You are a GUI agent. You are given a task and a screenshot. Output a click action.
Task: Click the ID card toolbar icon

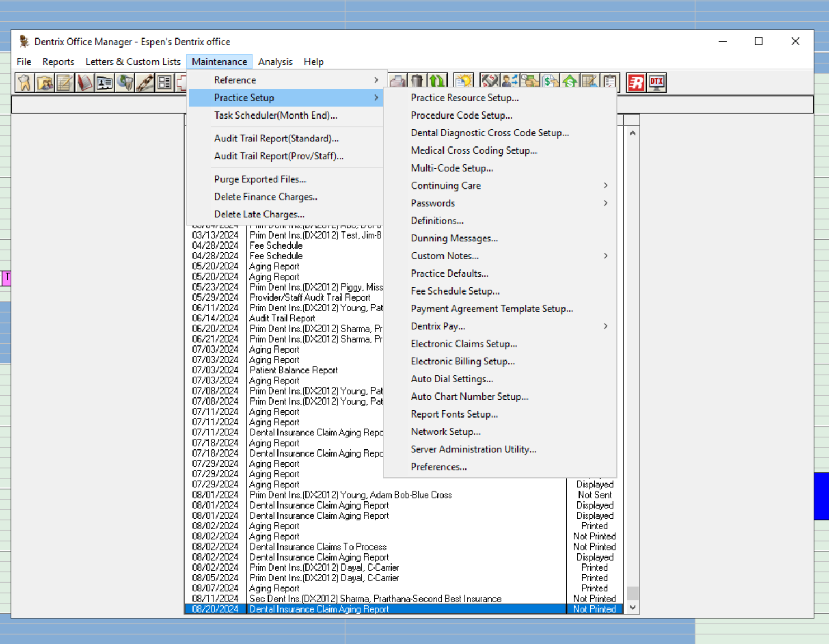click(105, 83)
